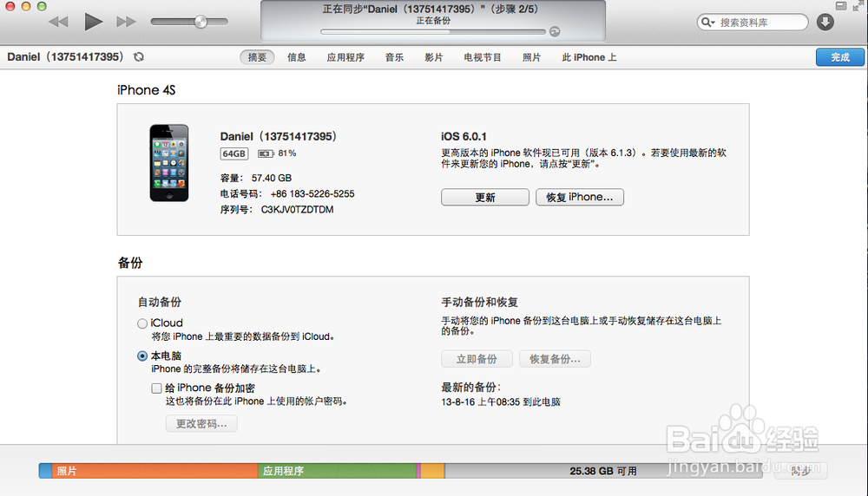Start playback with the play button

click(x=93, y=22)
